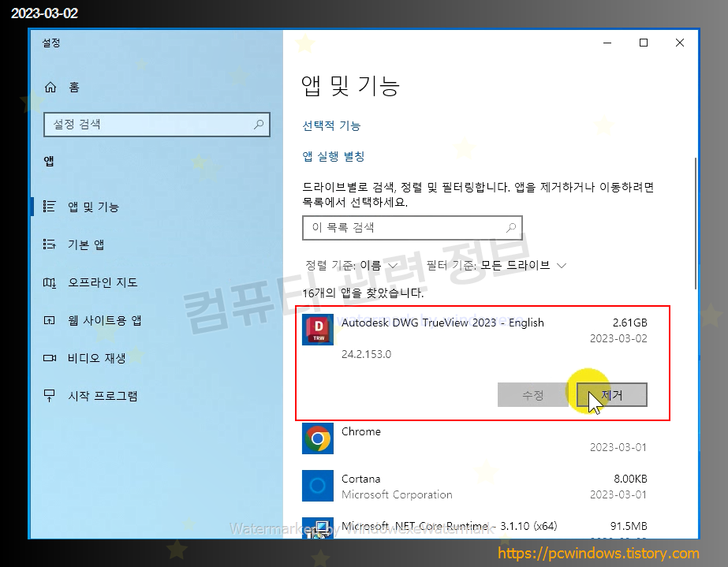This screenshot has height=567, width=728.
Task: Click the version number 24.2.153.0
Action: pos(366,354)
